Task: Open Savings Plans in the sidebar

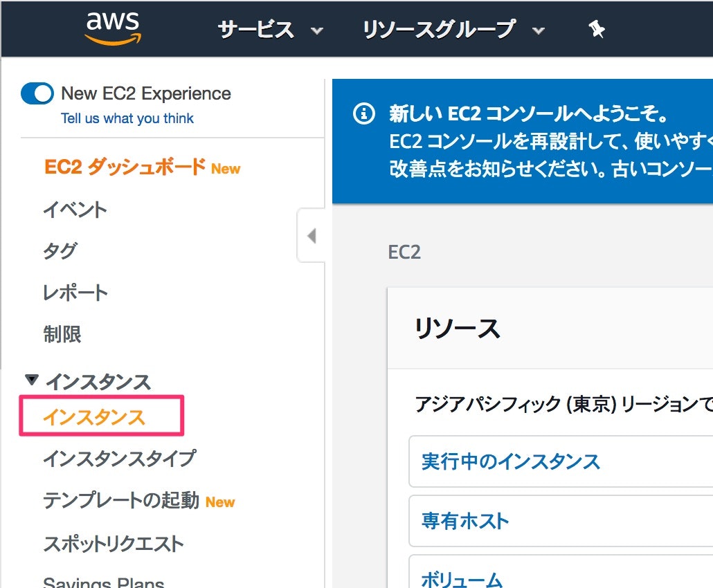Action: [x=103, y=582]
